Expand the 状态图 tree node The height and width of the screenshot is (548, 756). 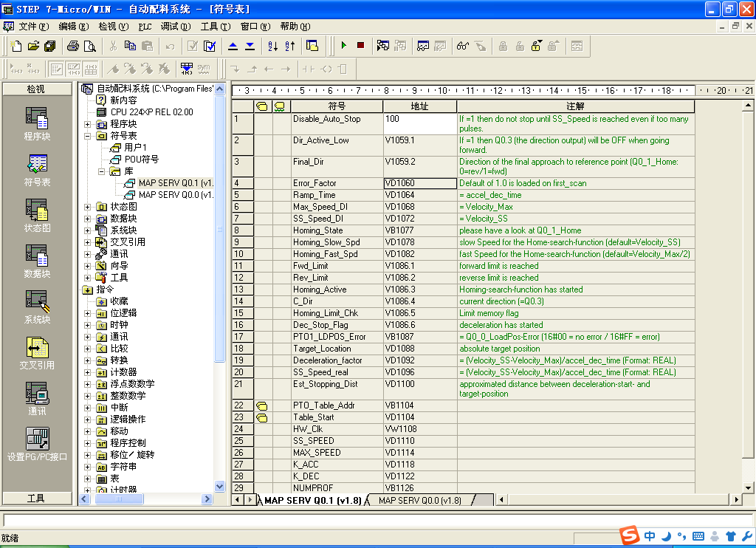tap(87, 207)
